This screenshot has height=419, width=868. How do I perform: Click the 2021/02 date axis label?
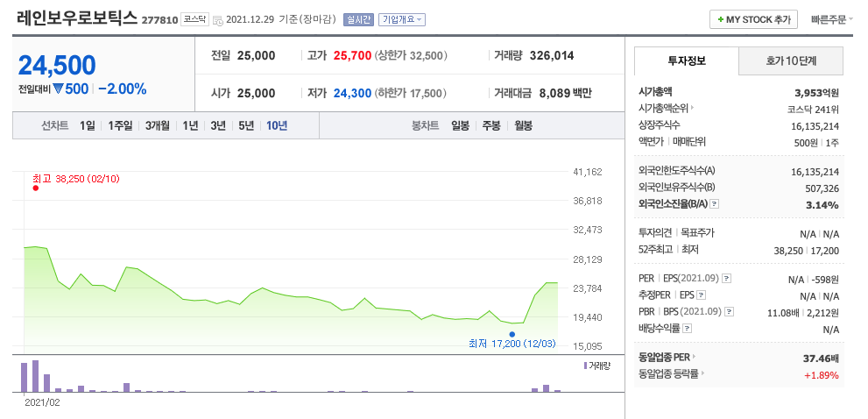[42, 403]
